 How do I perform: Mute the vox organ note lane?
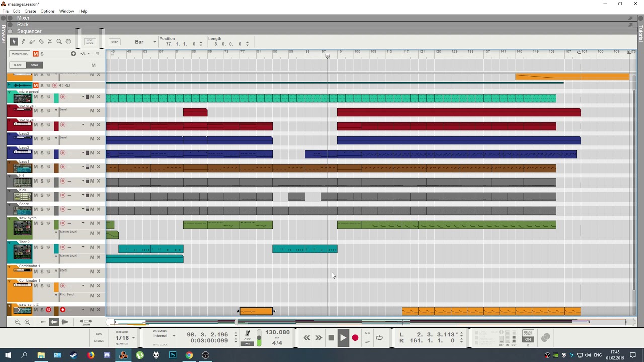92,125
